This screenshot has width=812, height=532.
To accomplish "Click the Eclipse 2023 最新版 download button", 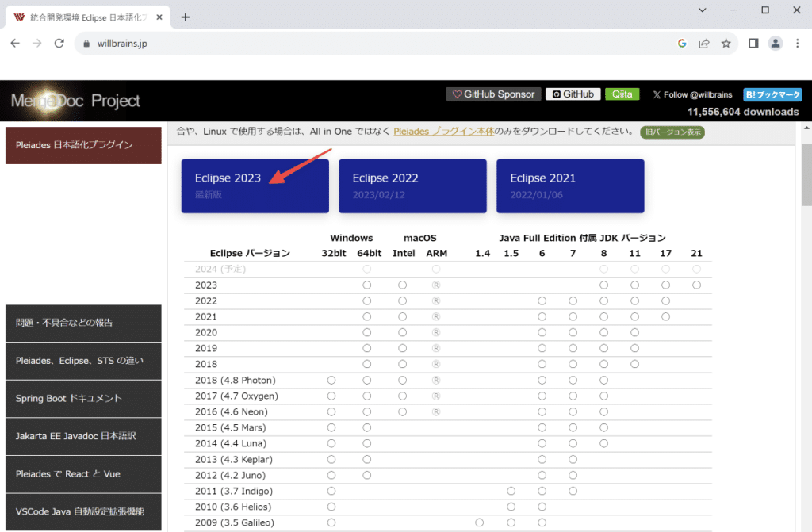I will [255, 186].
